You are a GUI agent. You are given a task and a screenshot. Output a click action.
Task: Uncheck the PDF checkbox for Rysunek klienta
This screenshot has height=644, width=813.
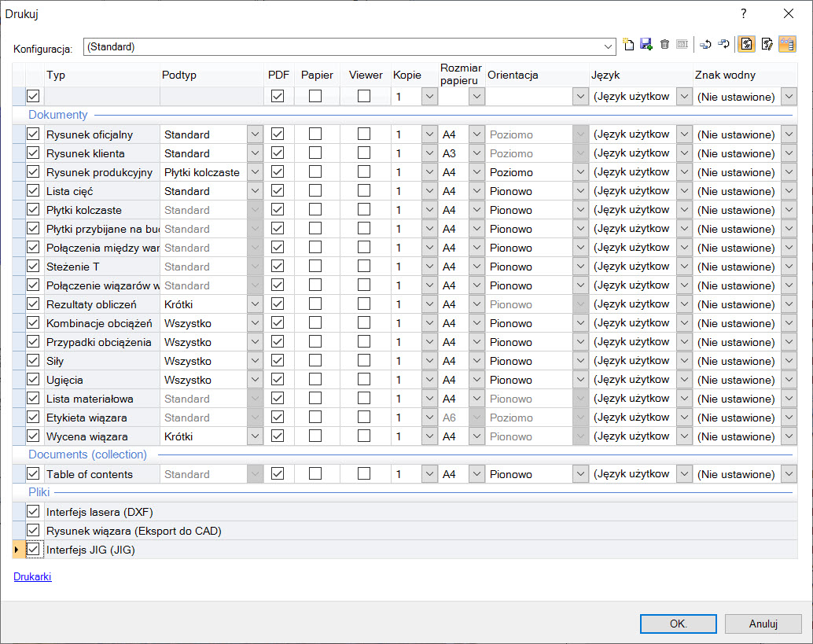click(x=278, y=153)
